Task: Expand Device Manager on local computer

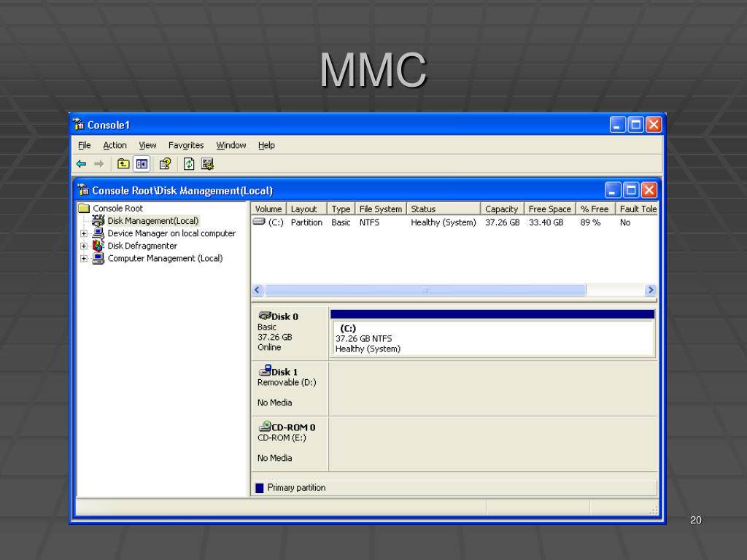Action: click(84, 233)
